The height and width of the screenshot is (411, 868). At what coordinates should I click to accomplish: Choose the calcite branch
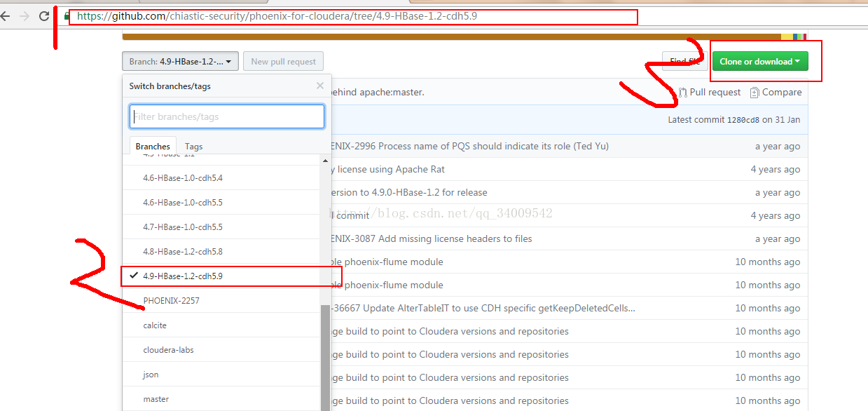pos(222,325)
